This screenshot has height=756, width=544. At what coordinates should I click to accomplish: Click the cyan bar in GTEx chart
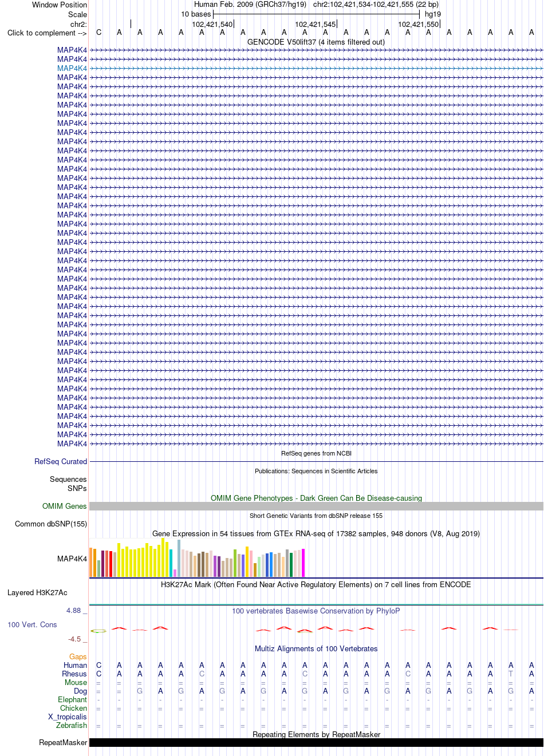[x=171, y=563]
